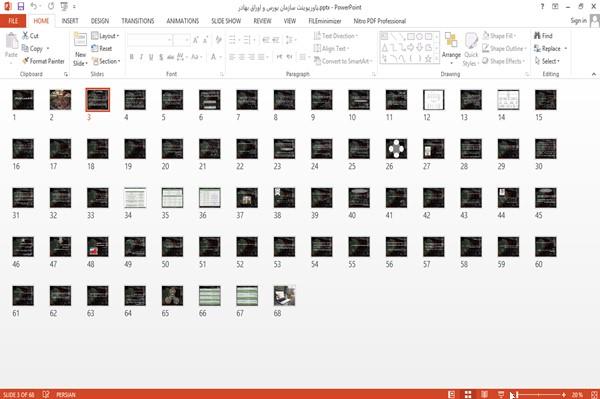Select the Format Painter tool

[x=43, y=61]
